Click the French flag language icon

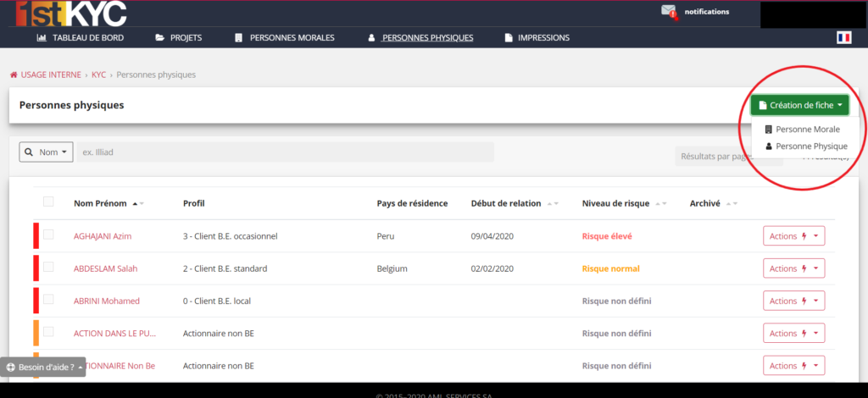(843, 37)
